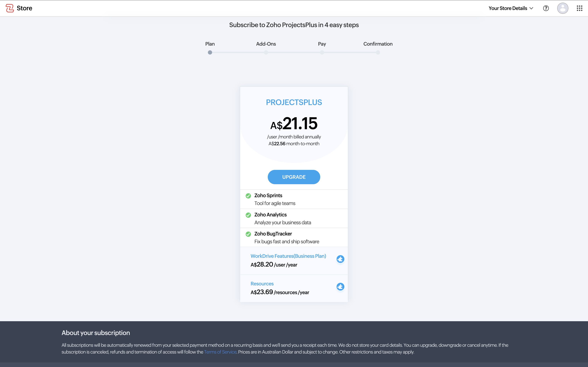Click the WorkDrive Features(Business Plan) link
This screenshot has height=367, width=588.
click(x=288, y=256)
